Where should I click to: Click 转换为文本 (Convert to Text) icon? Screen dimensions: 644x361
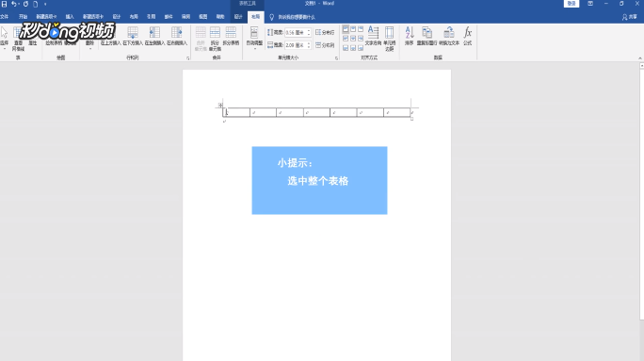coord(449,33)
